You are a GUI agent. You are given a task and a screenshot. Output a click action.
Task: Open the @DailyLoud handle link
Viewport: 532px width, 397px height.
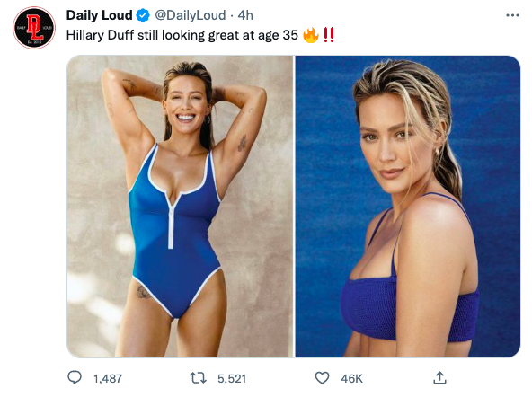[x=191, y=15]
